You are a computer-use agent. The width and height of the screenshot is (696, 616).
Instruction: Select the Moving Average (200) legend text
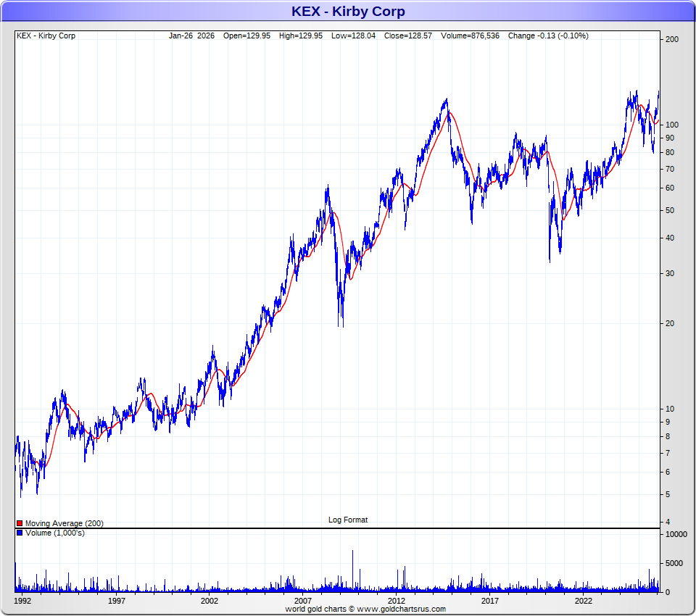click(x=64, y=523)
